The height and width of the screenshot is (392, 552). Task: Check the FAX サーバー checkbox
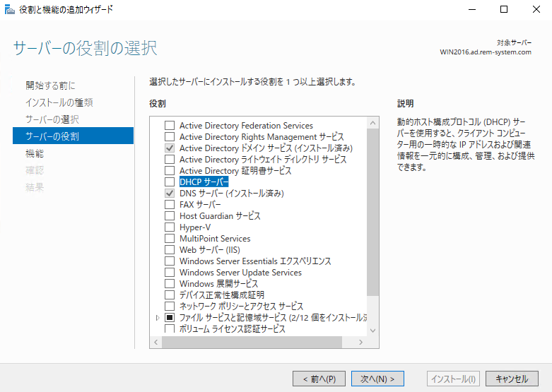pos(170,204)
